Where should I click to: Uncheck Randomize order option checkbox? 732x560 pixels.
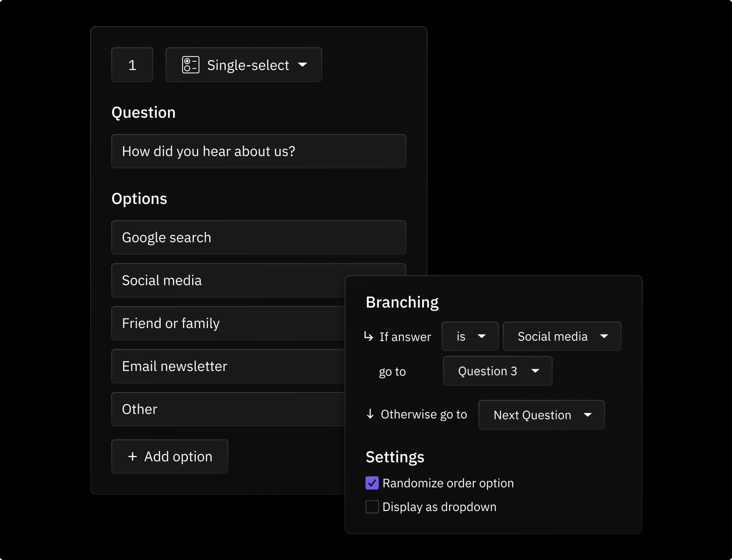pyautogui.click(x=372, y=483)
